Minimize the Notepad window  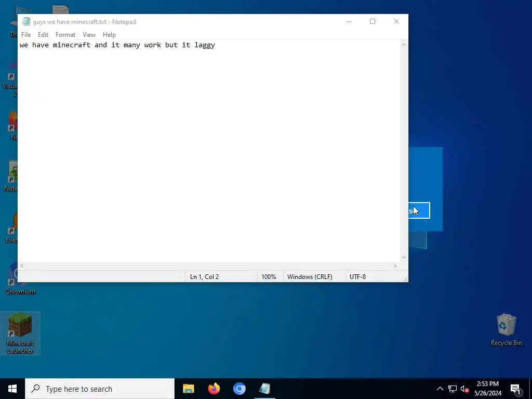click(x=349, y=21)
